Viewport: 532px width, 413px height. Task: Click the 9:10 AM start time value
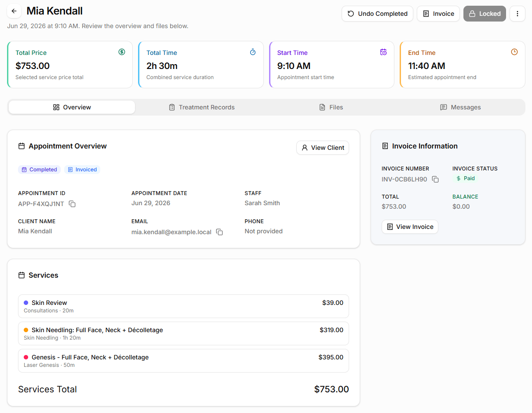coord(294,66)
